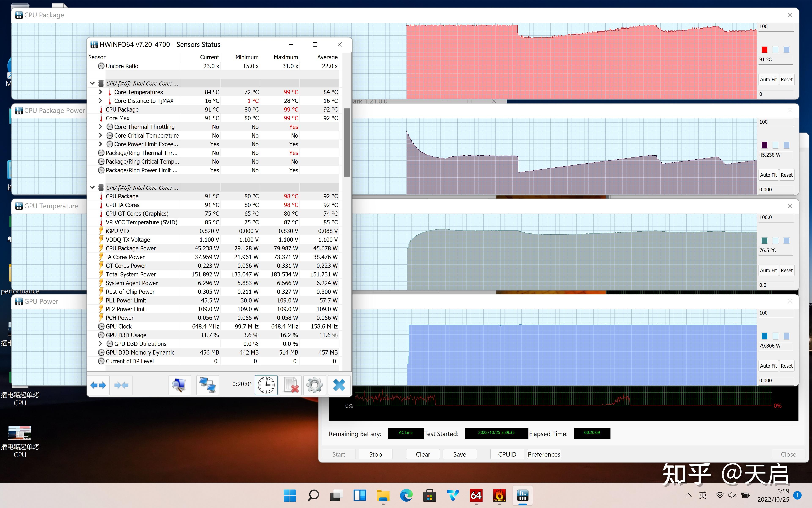Open the notification badge in tray
812x508 pixels.
click(798, 495)
